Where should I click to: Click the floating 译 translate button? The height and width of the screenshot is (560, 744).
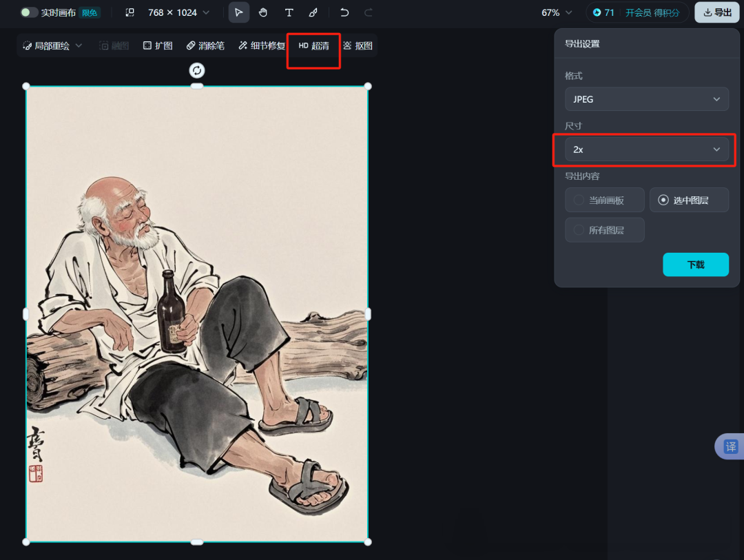tap(731, 446)
